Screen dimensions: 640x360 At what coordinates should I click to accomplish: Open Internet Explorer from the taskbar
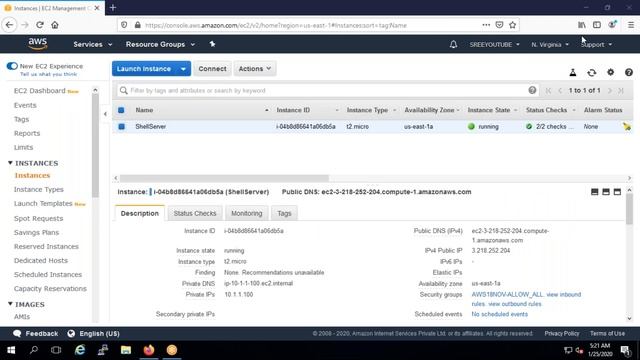[80, 350]
